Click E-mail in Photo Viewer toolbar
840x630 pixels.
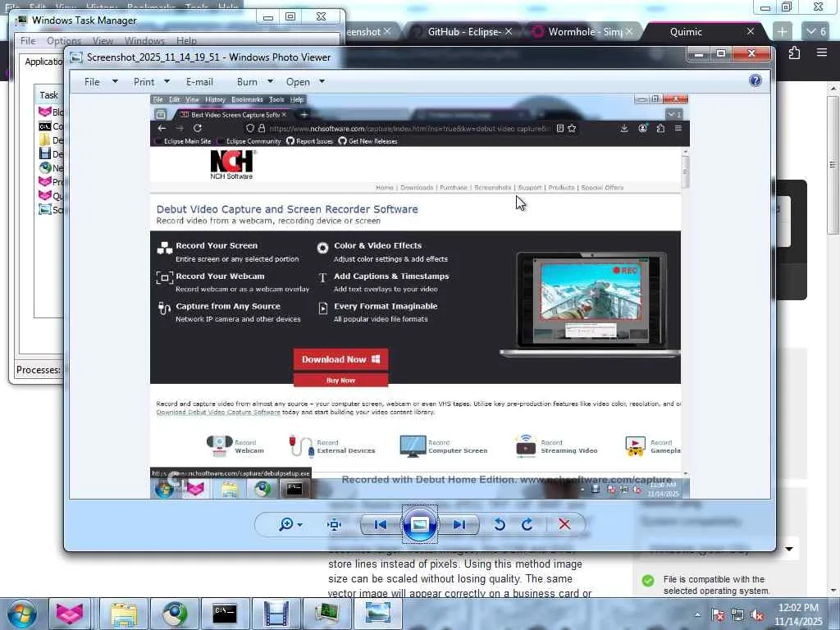tap(199, 82)
